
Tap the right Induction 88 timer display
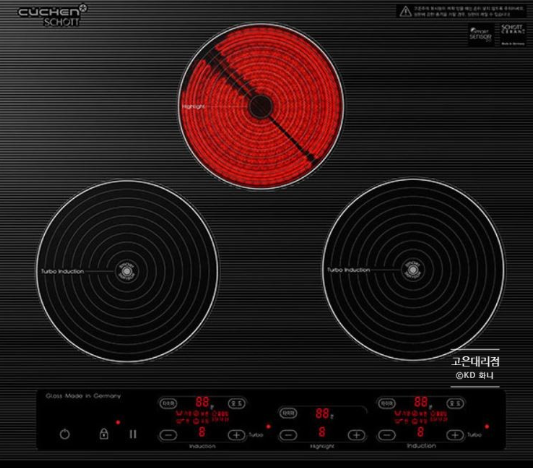[421, 402]
